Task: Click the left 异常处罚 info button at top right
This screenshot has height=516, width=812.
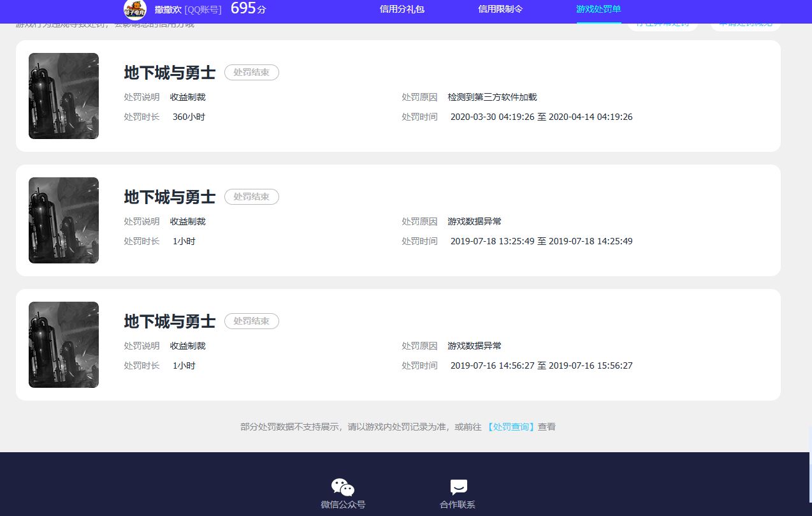Action: click(x=662, y=22)
